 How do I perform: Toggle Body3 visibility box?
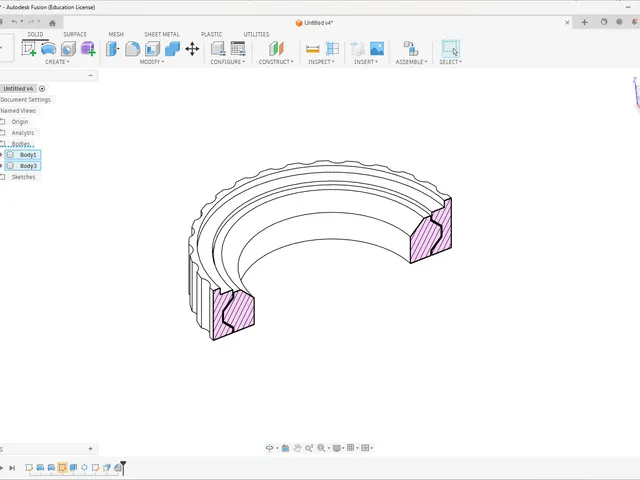11,166
